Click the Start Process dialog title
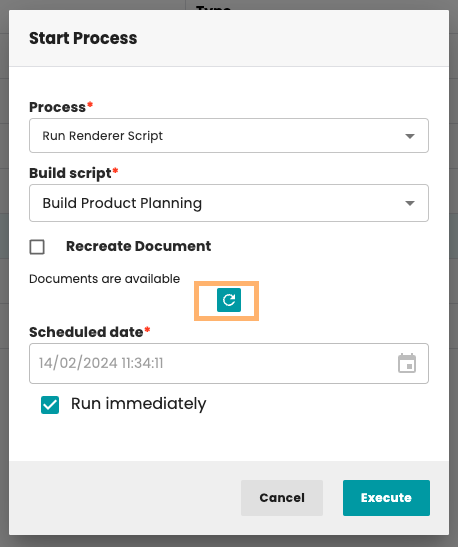Viewport: 458px width, 547px height. pos(83,38)
